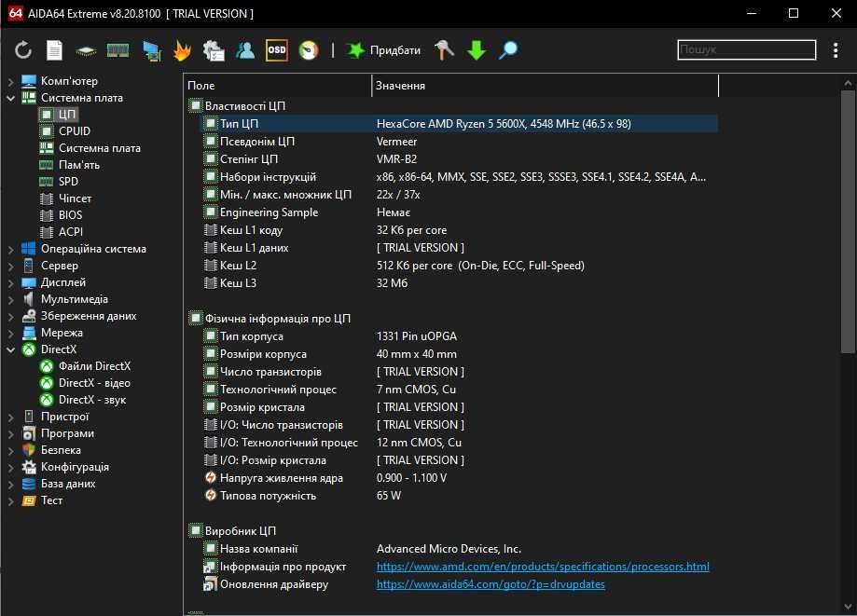Screen dimensions: 857x616
Task: Open the gauge sensor icon
Action: tap(309, 50)
